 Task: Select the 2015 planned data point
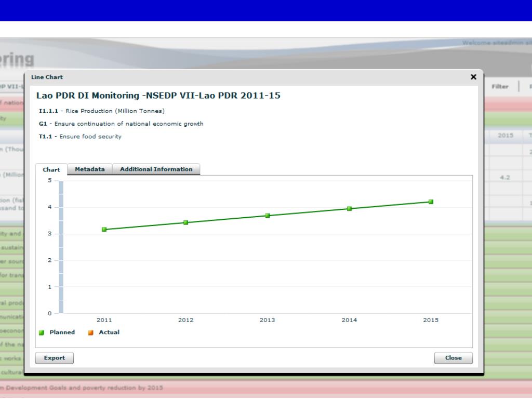point(431,202)
